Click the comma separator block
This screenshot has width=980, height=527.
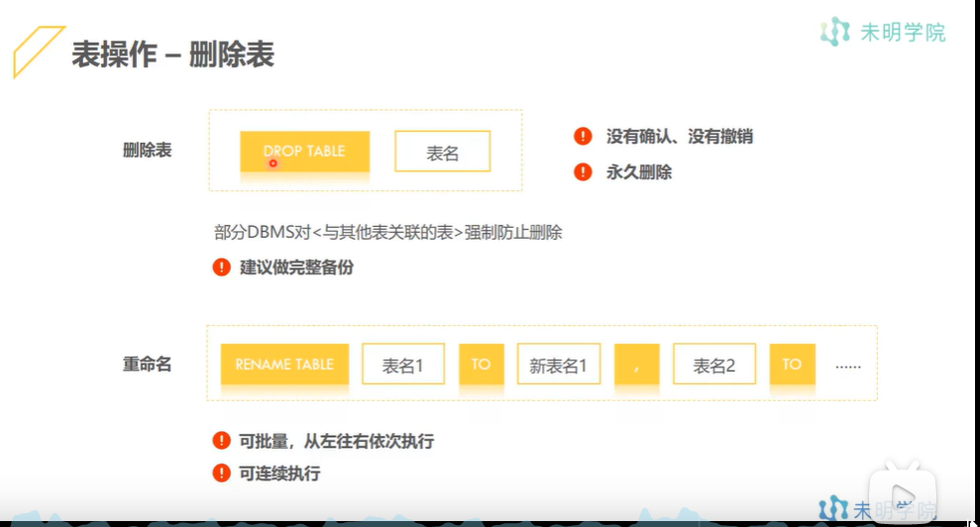click(x=637, y=364)
